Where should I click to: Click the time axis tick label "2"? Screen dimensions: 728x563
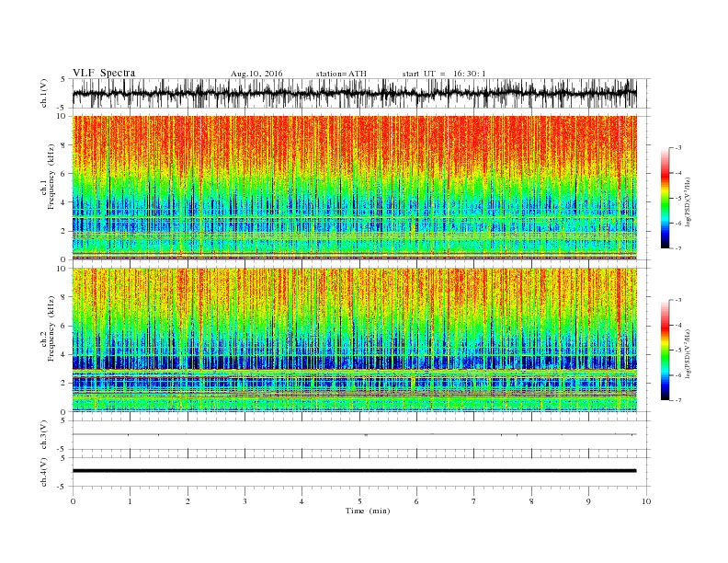point(188,501)
